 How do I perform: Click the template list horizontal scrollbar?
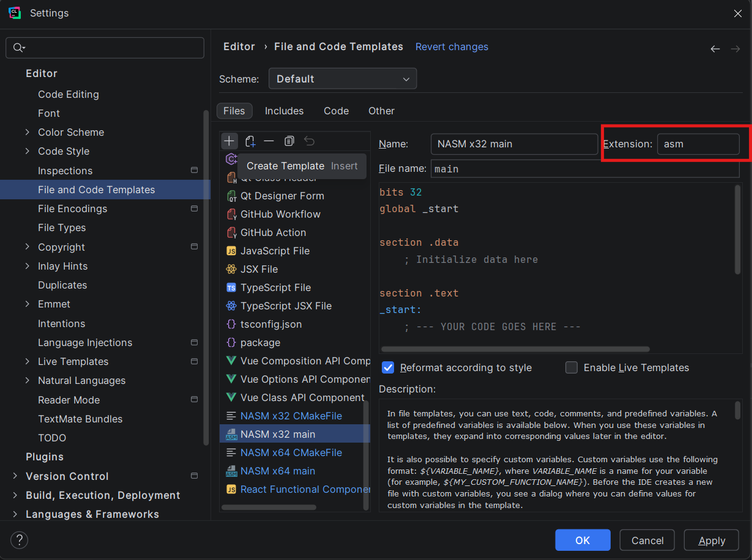click(x=269, y=507)
